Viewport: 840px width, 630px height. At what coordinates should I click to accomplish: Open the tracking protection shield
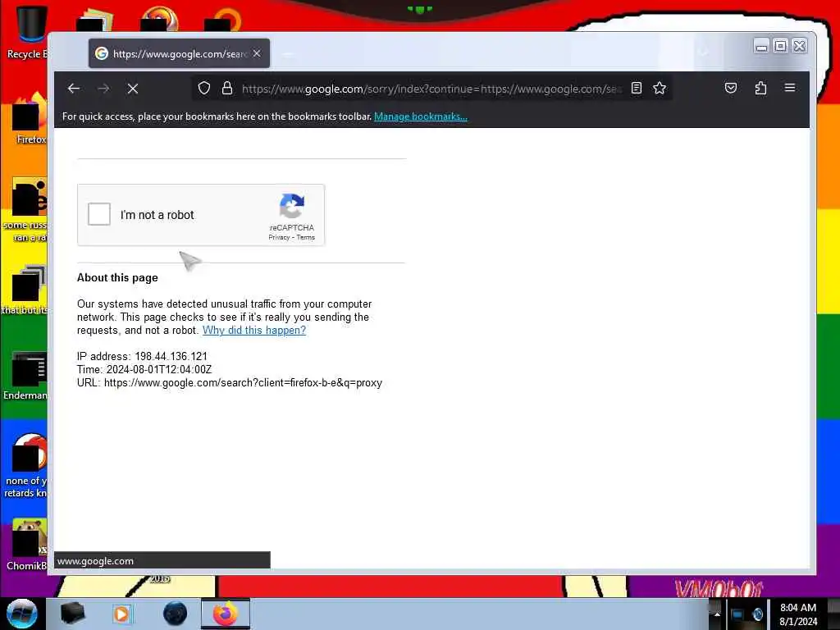204,88
